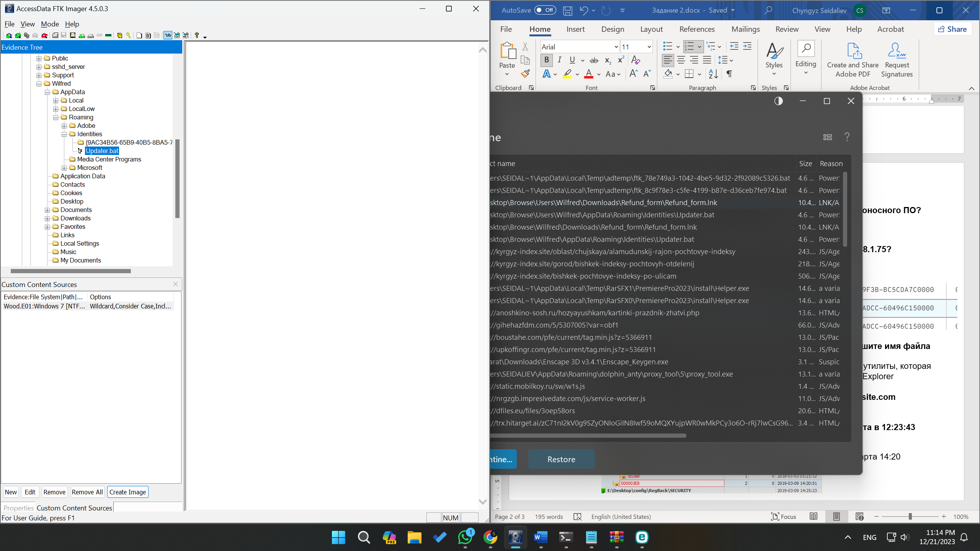Click the Create Image button
Image resolution: width=980 pixels, height=551 pixels.
click(x=127, y=492)
